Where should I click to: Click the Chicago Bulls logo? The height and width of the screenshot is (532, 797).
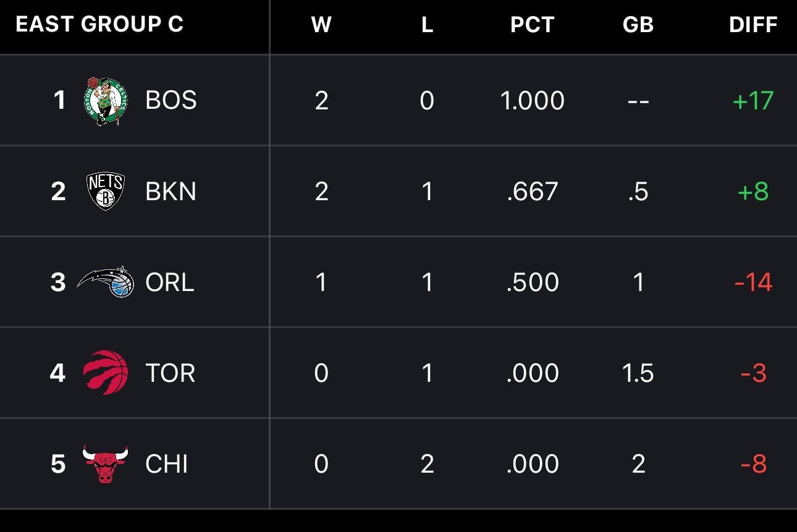106,463
